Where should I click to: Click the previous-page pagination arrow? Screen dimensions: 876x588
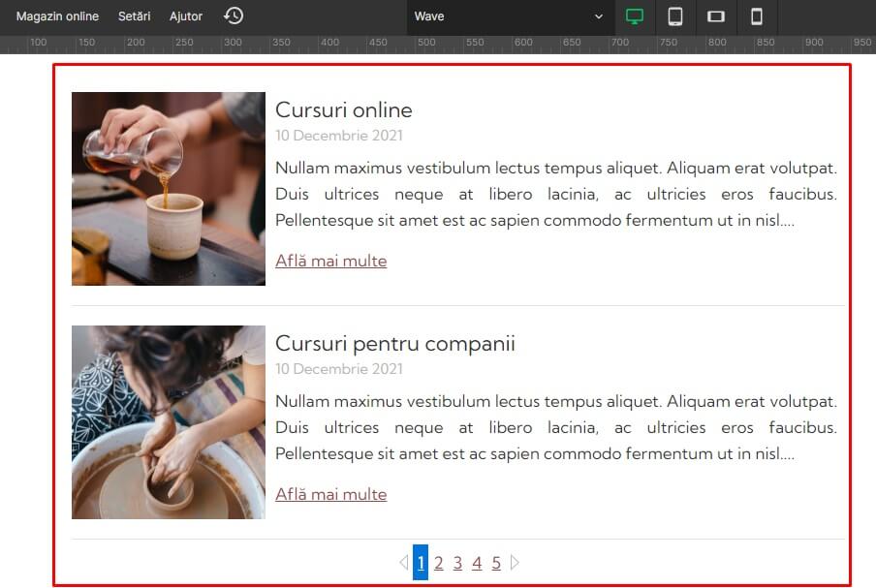point(403,561)
